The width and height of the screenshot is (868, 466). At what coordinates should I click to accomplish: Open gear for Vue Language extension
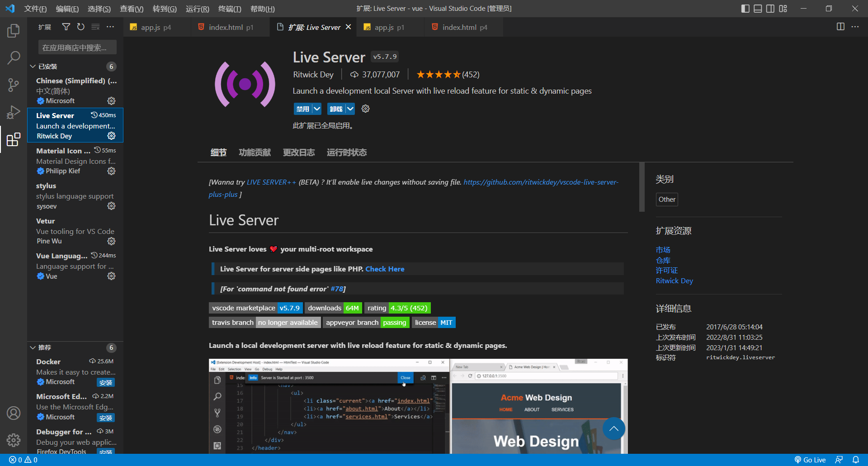tap(111, 276)
